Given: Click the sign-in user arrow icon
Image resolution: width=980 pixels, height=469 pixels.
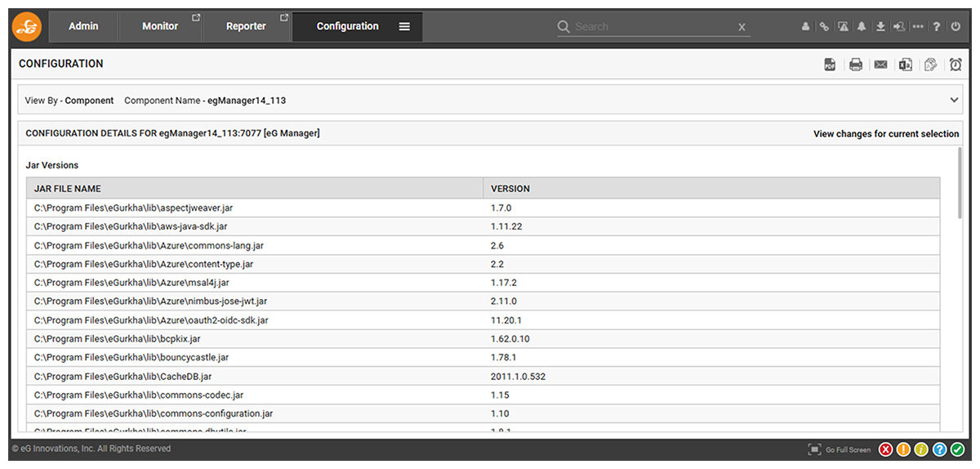Looking at the screenshot, I should coord(899,27).
